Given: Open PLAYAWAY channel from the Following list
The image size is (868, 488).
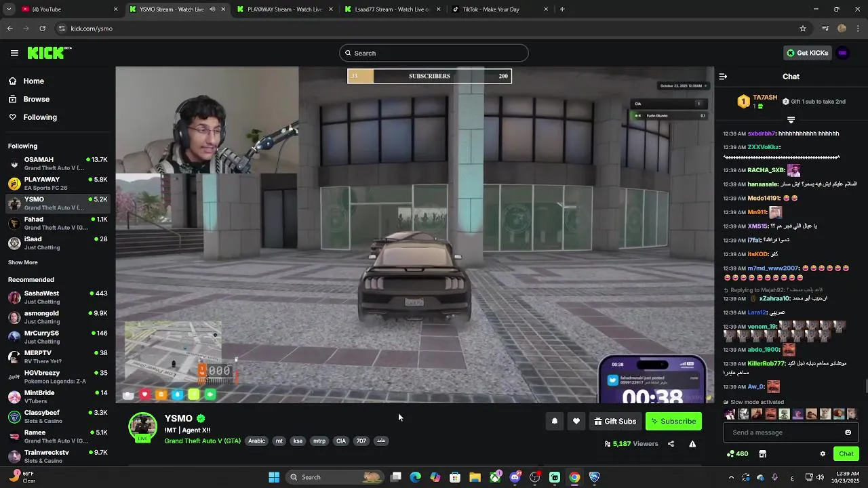Looking at the screenshot, I should pyautogui.click(x=58, y=183).
